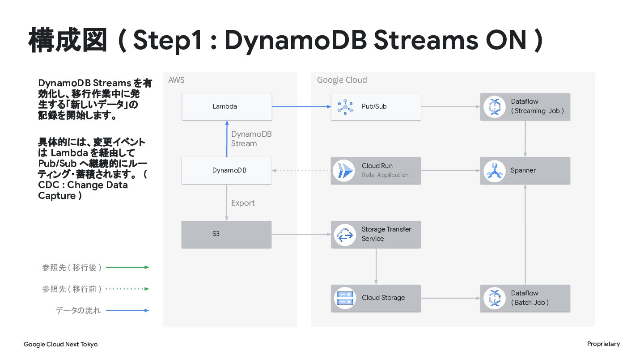Click the 'Dataflow ( Streaming Job )' label
This screenshot has width=644, height=362.
(538, 106)
